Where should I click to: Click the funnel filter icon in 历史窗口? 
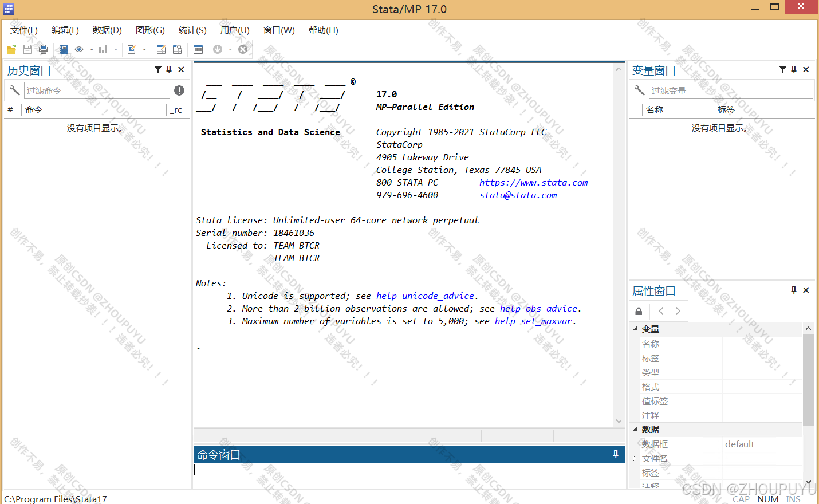pos(158,69)
